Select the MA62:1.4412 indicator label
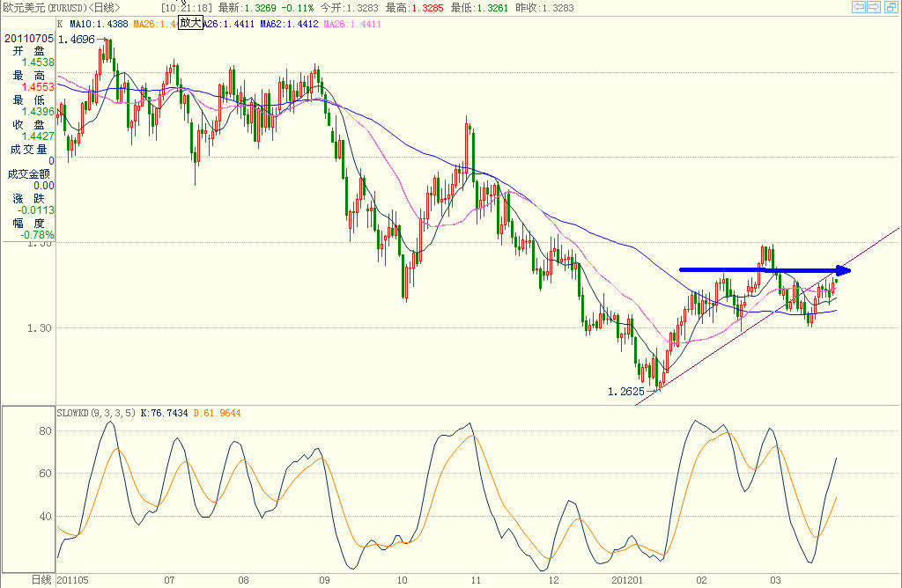Viewport: 902px width, 588px height. 289,24
